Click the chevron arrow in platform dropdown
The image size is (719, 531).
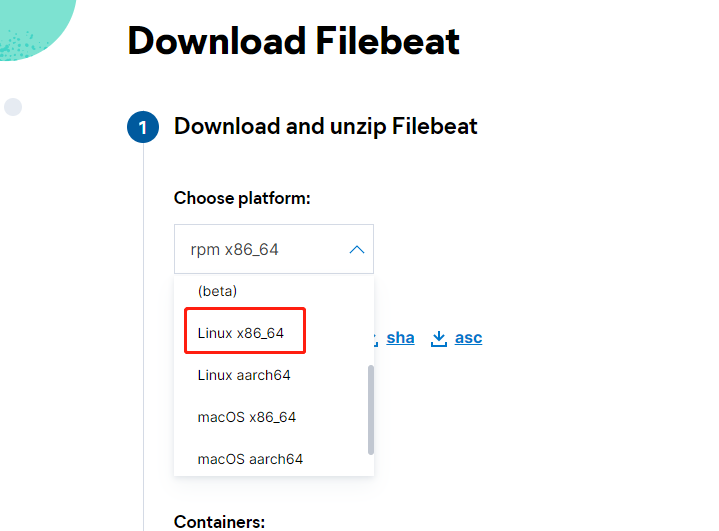coord(356,250)
